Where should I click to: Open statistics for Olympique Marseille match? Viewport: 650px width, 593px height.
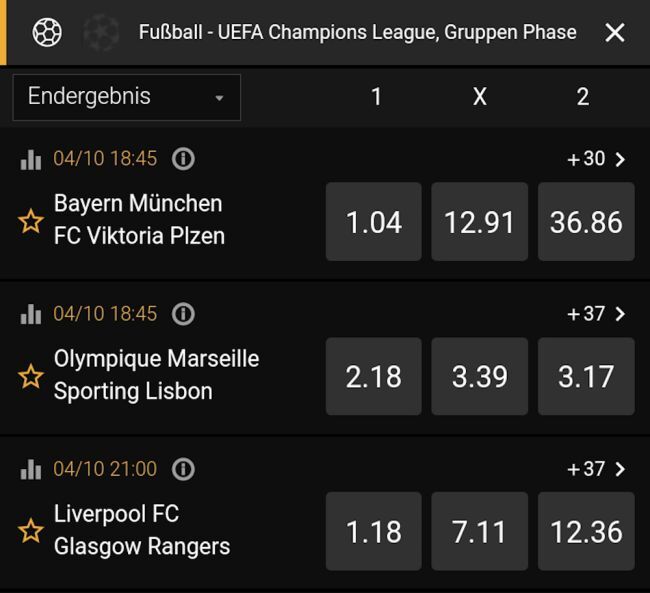[x=31, y=314]
